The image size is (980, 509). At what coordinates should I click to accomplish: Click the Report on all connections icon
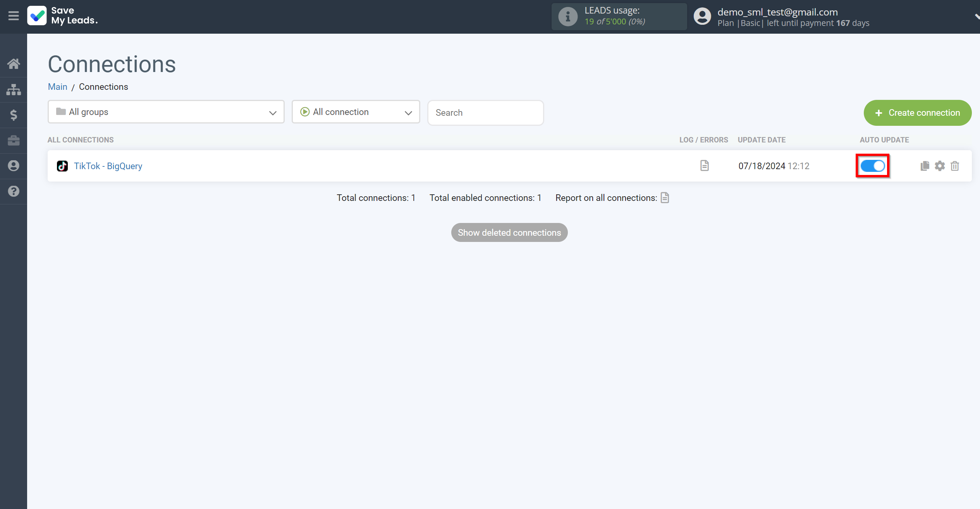(x=664, y=197)
